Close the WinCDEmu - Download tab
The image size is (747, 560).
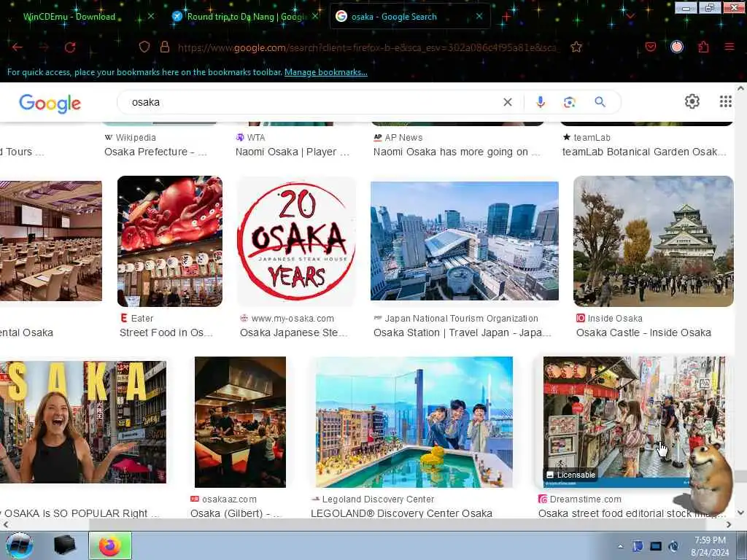coord(151,16)
